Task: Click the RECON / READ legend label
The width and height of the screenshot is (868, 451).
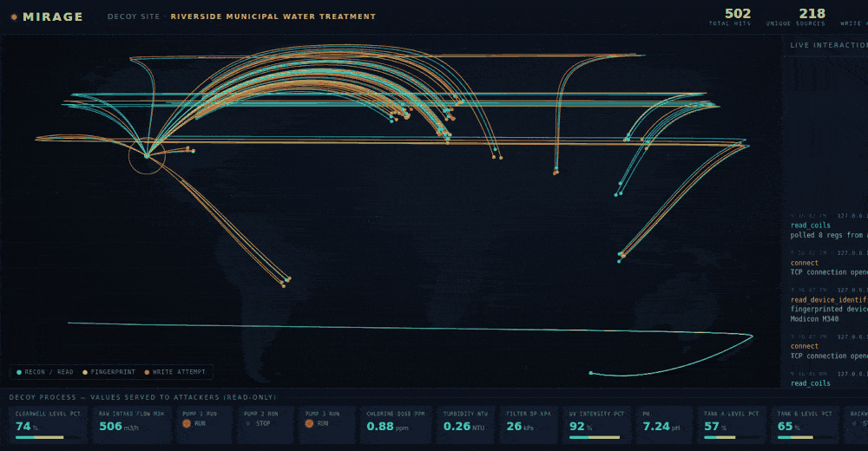Action: click(49, 372)
